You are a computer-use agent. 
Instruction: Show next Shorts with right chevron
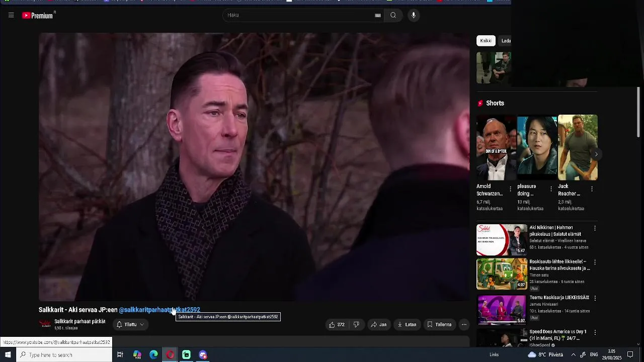coord(596,154)
